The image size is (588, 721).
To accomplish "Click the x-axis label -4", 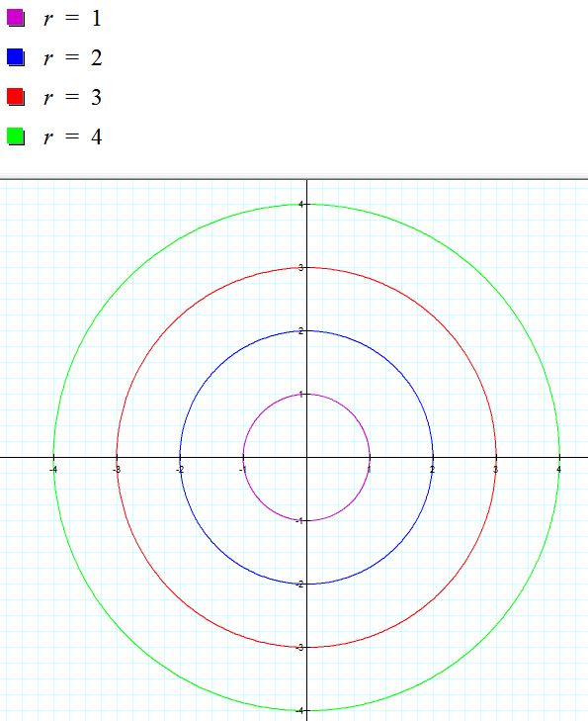I will point(53,470).
